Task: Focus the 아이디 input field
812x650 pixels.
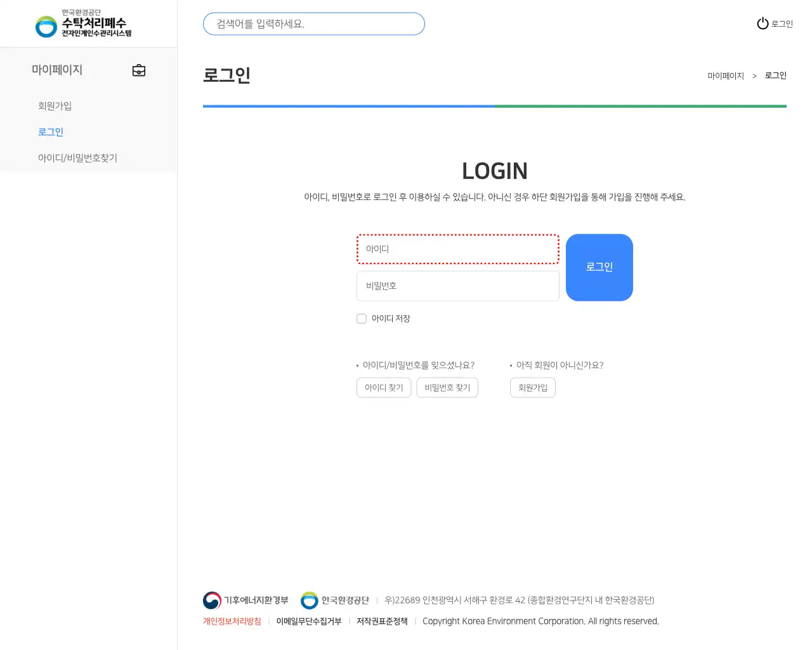Action: pyautogui.click(x=458, y=249)
